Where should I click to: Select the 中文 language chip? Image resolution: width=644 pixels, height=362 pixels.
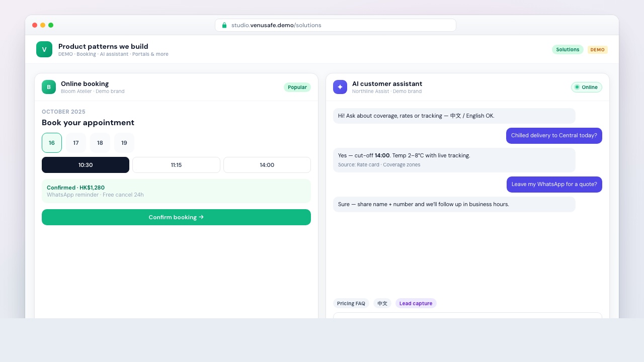[x=382, y=303]
